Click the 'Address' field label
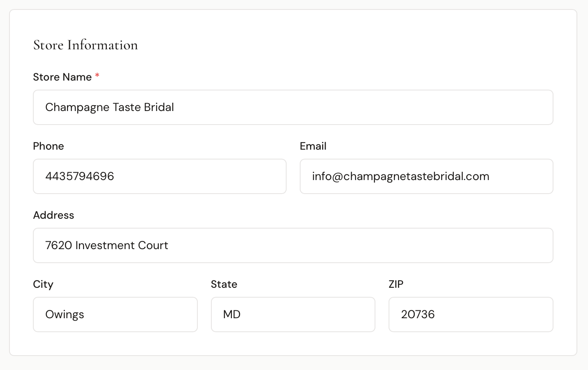The height and width of the screenshot is (370, 588). (x=53, y=215)
